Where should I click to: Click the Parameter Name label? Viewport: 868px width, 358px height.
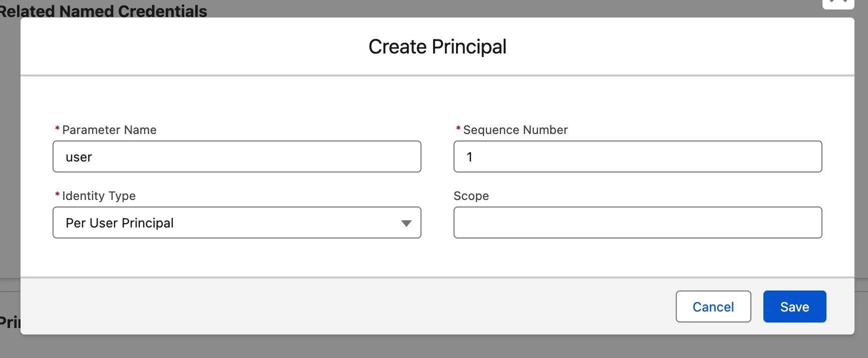[109, 130]
